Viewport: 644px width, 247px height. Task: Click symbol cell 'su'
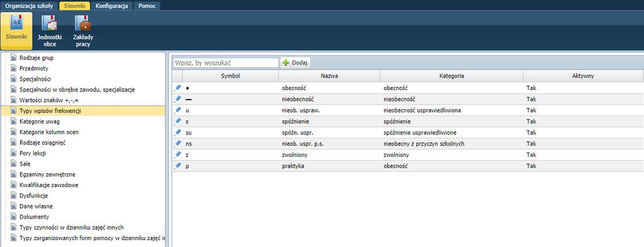click(230, 132)
